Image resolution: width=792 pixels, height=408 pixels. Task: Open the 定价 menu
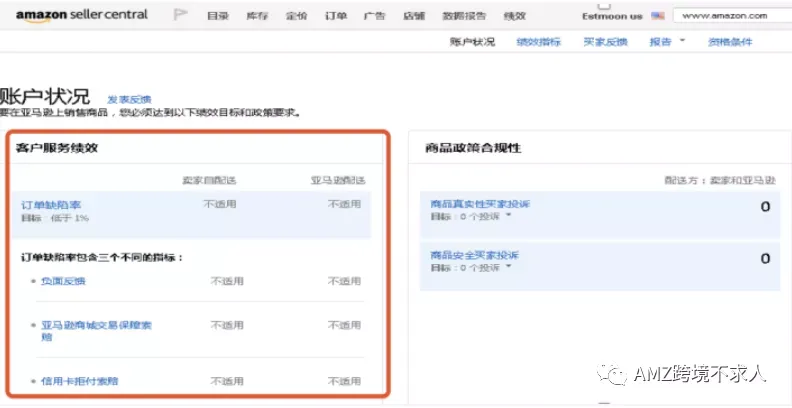pyautogui.click(x=296, y=16)
